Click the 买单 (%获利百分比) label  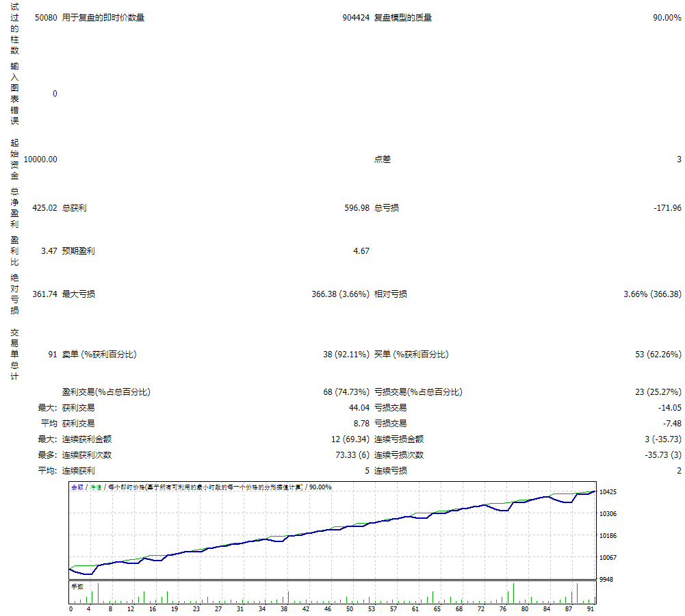coord(411,355)
